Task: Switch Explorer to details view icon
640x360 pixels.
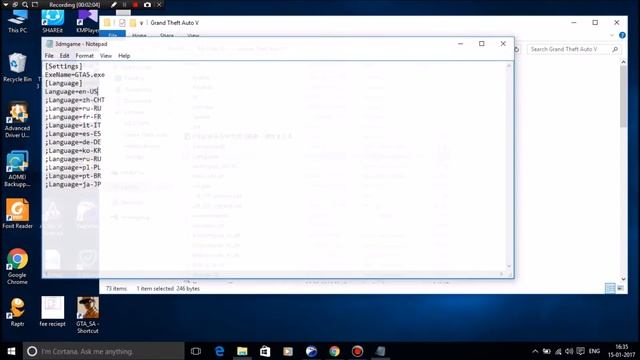Action: click(610, 288)
